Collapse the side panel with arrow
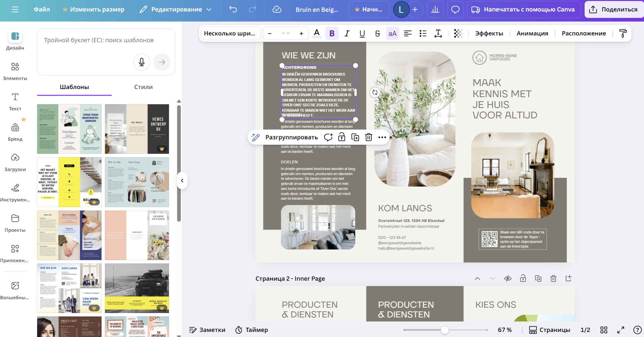The image size is (644, 337). [x=182, y=180]
